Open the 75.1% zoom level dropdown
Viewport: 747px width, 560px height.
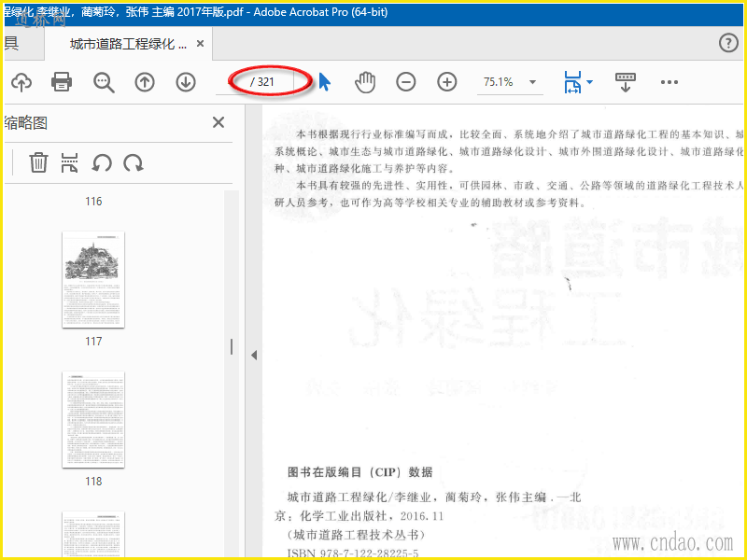pyautogui.click(x=532, y=82)
